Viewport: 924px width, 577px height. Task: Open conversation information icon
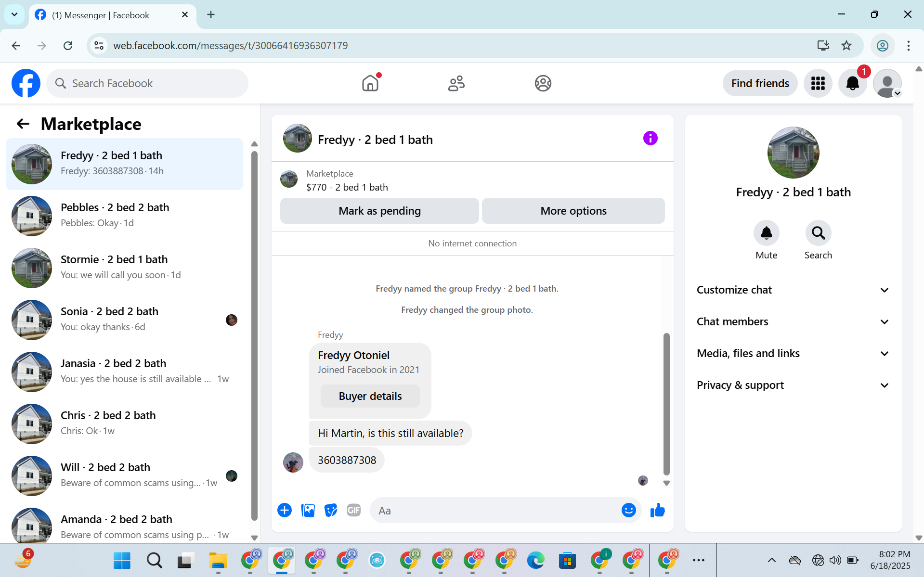[650, 139]
